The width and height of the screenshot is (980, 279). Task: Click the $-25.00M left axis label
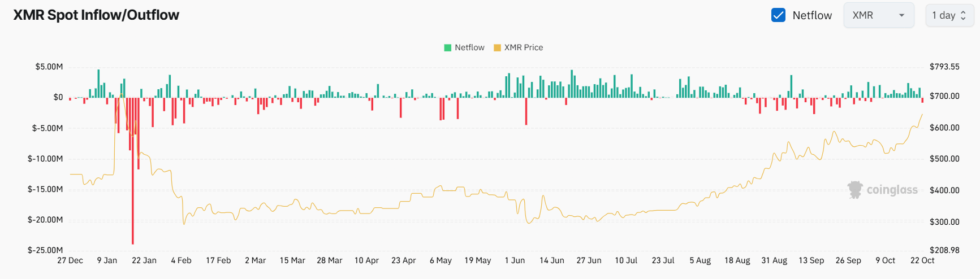point(45,250)
